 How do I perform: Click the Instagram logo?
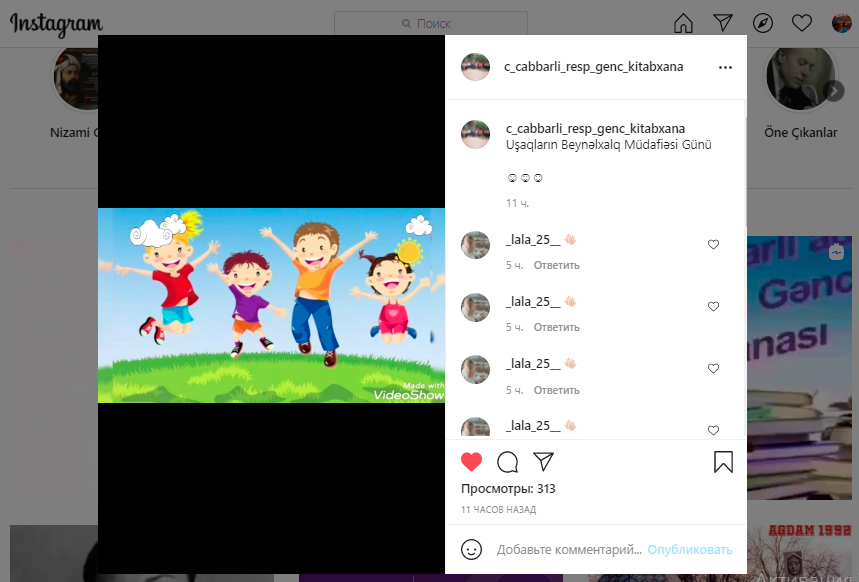point(56,24)
